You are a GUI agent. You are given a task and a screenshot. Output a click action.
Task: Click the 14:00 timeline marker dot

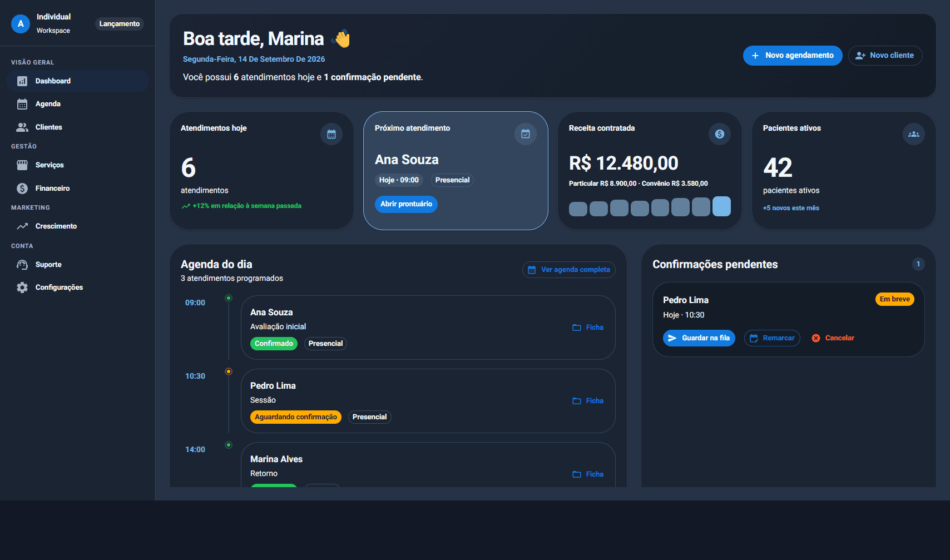pyautogui.click(x=229, y=445)
